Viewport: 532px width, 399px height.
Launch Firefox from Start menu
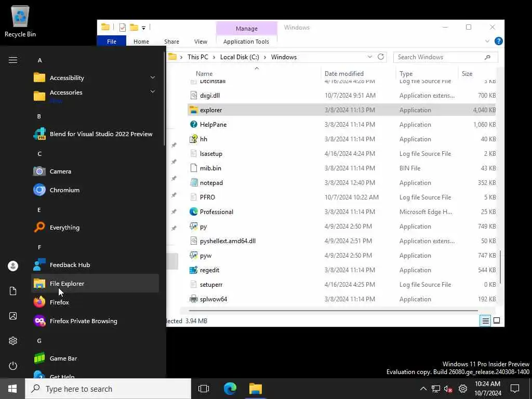click(95, 302)
